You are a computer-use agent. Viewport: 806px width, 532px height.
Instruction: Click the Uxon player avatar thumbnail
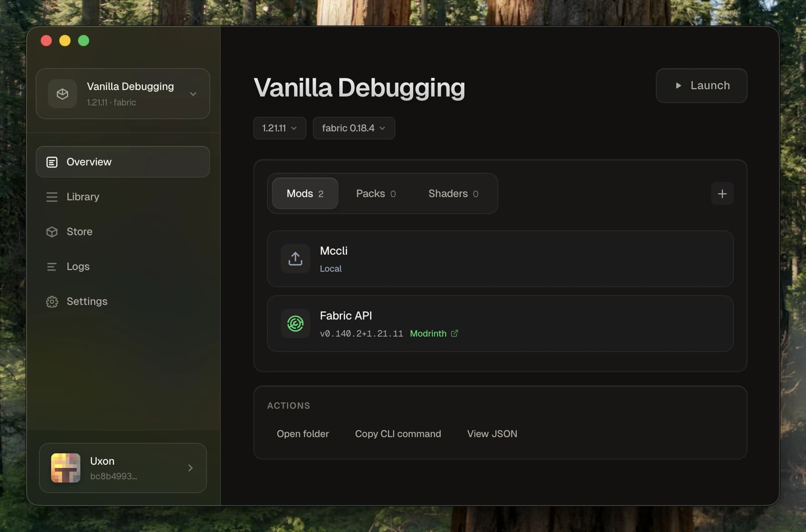(x=65, y=468)
